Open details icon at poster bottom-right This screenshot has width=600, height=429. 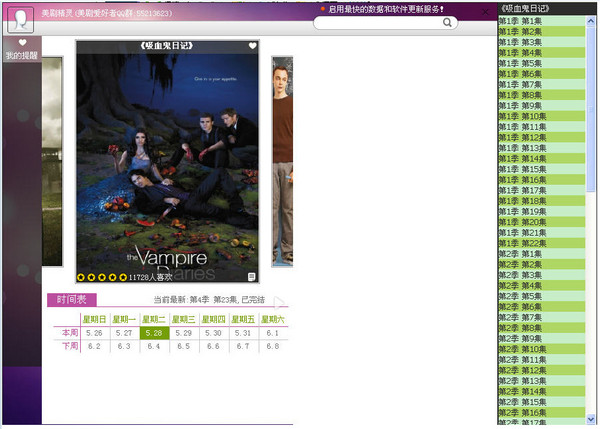252,277
